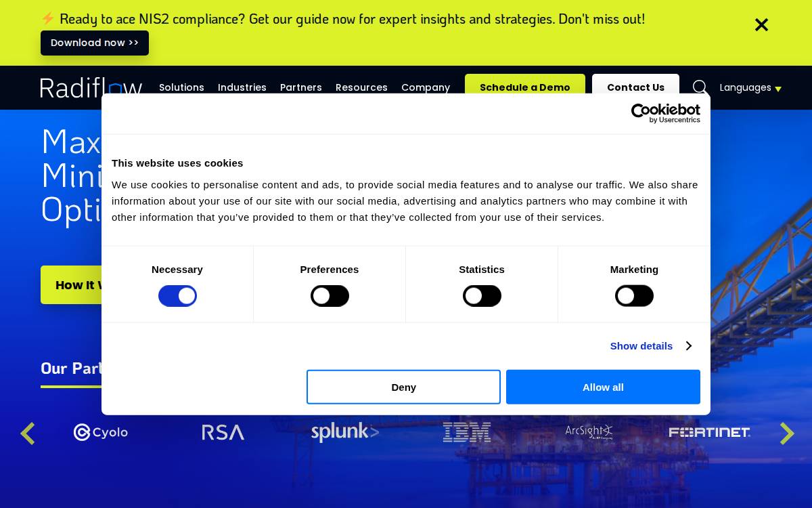Click the Fortinet partner logo
Viewport: 812px width, 508px height.
tap(710, 432)
